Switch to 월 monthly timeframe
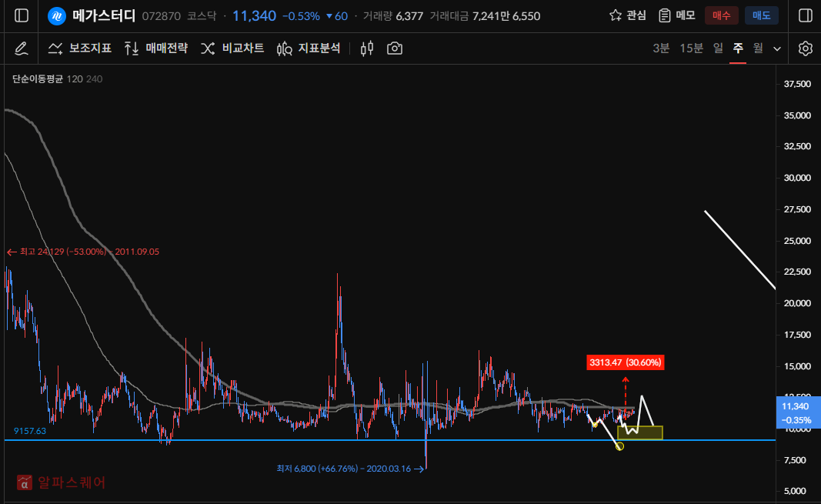 [x=758, y=48]
